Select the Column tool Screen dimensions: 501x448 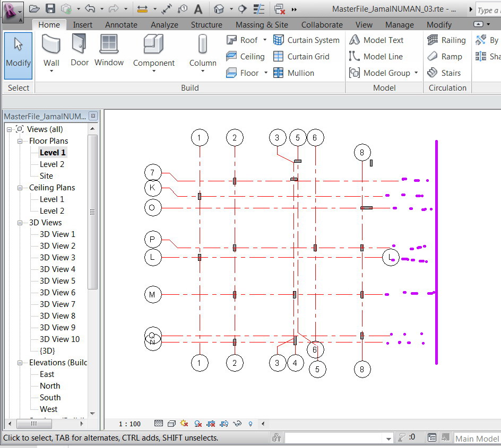203,54
